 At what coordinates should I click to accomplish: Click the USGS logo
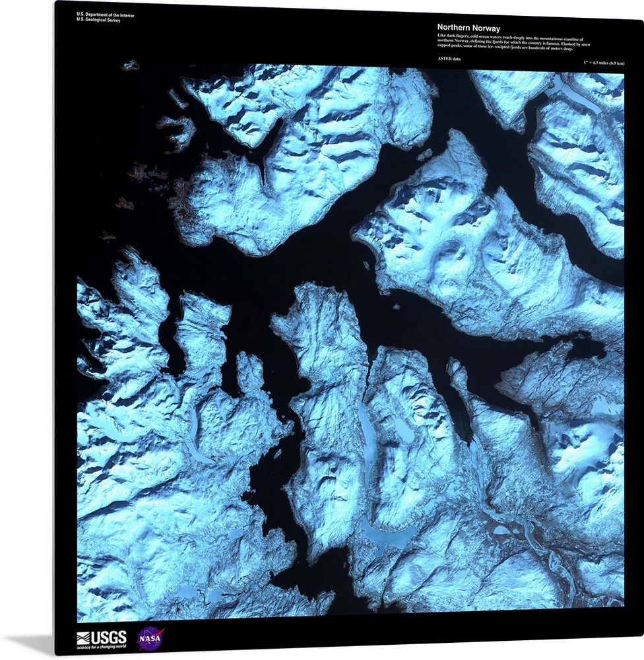[102, 636]
